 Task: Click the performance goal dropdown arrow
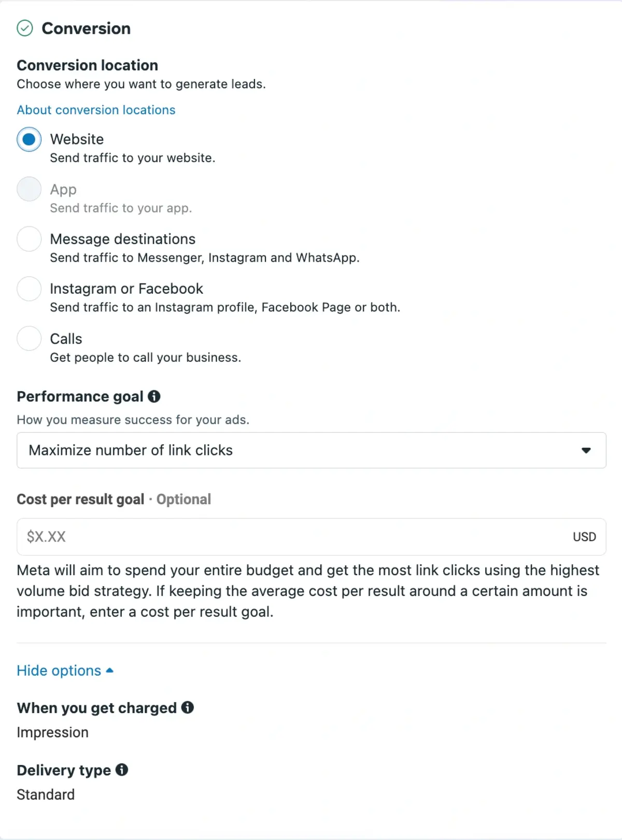pos(586,450)
